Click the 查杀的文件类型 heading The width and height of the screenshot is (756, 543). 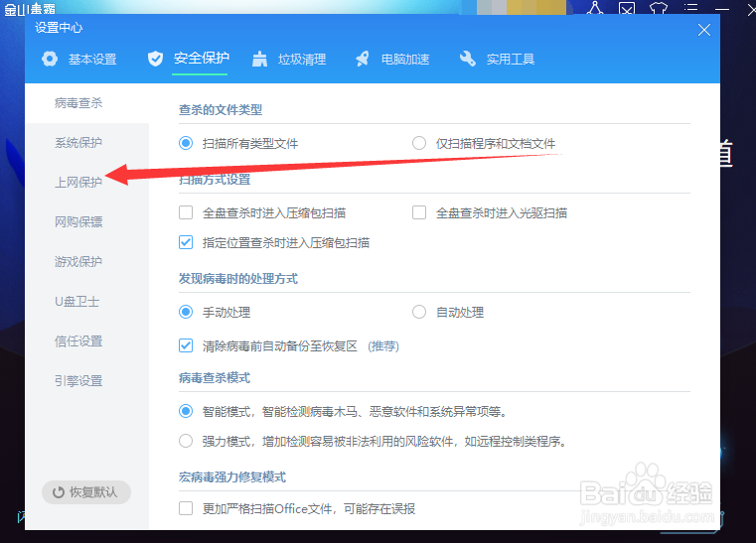coord(221,110)
